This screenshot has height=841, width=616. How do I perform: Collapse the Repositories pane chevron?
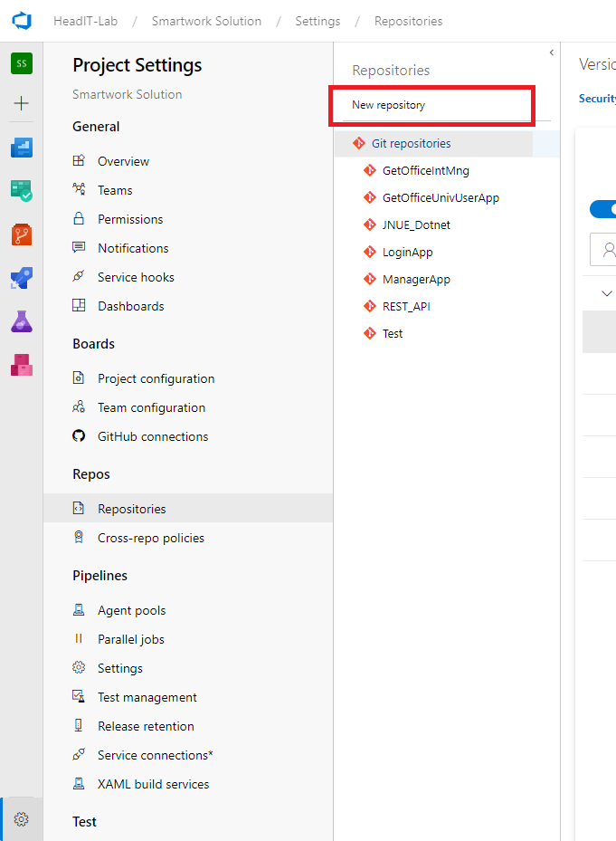[552, 53]
